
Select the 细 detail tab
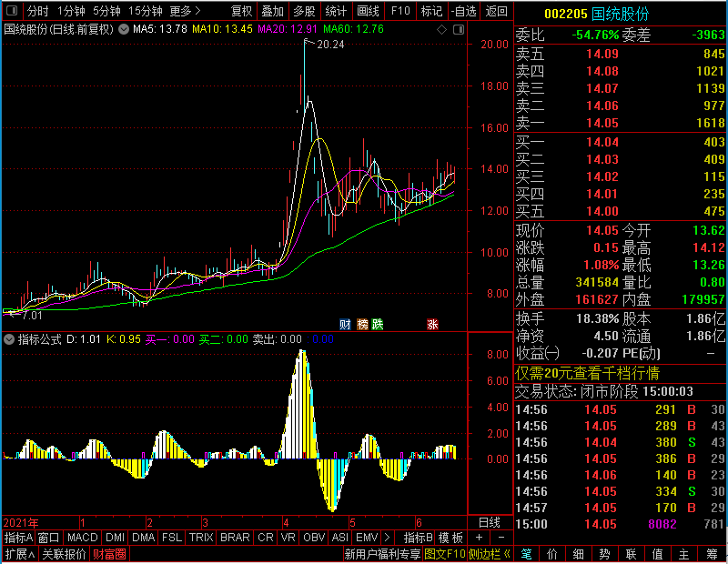click(579, 554)
